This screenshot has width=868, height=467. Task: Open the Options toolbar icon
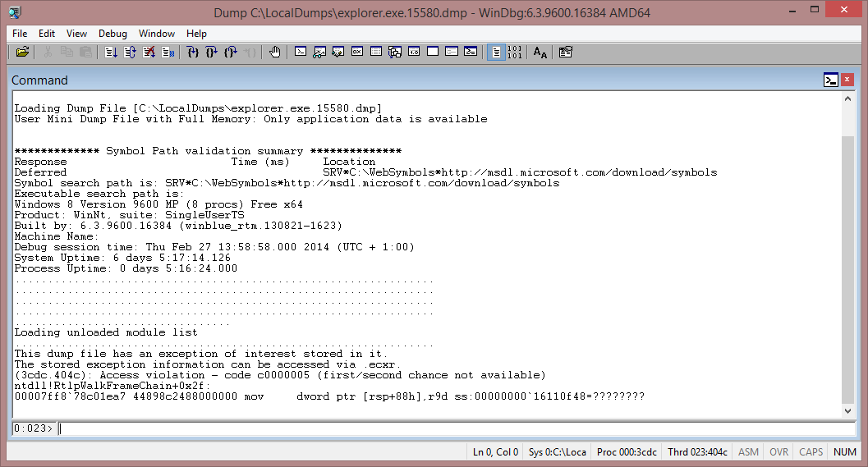565,52
